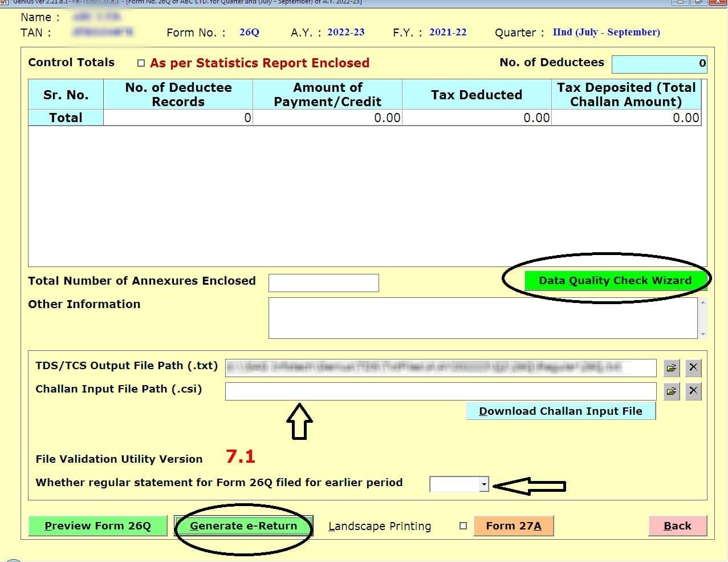Viewport: 728px width, 562px height.
Task: Toggle the Landscape Printing checkbox
Action: click(x=463, y=526)
